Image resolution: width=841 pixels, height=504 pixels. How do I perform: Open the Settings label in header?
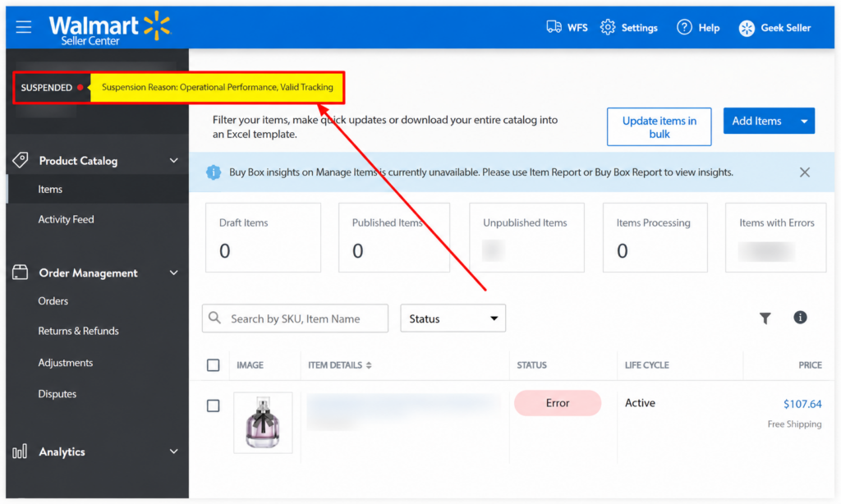pyautogui.click(x=639, y=28)
